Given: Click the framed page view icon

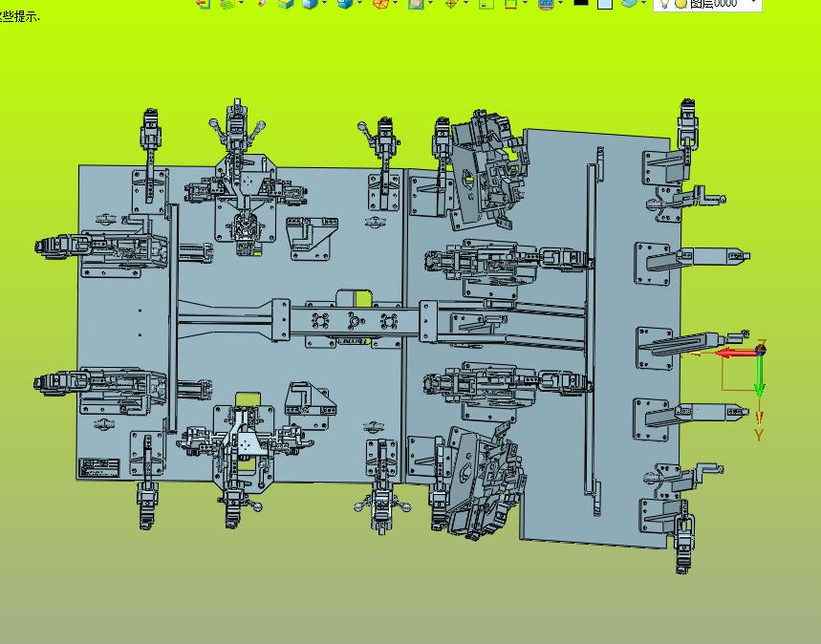Looking at the screenshot, I should tap(417, 4).
